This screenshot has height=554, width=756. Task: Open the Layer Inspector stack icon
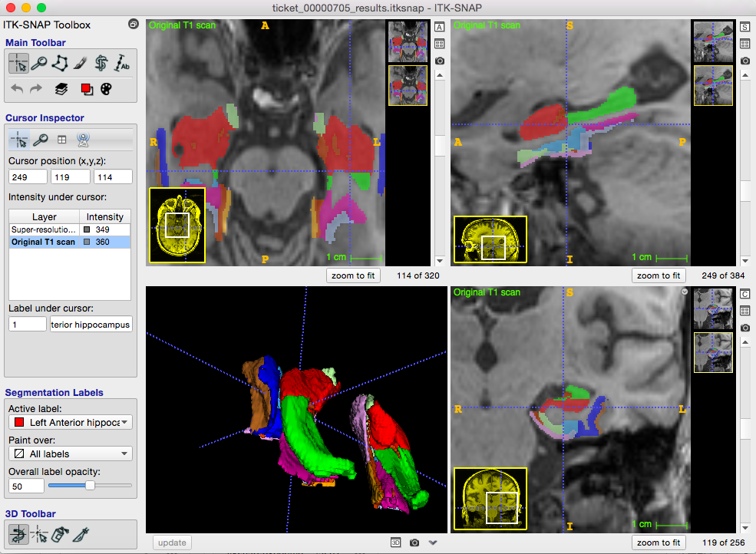tap(61, 89)
